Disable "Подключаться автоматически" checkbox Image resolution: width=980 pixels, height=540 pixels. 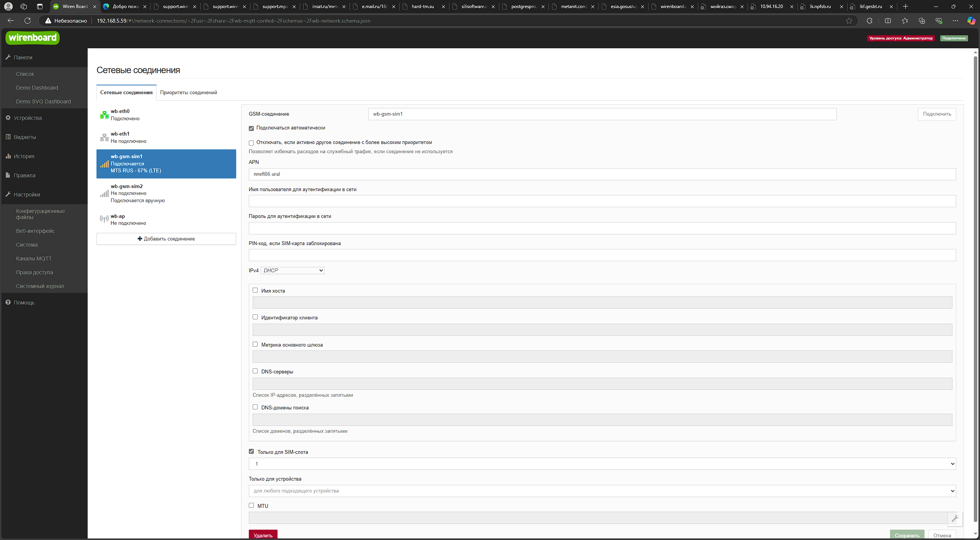click(x=252, y=128)
